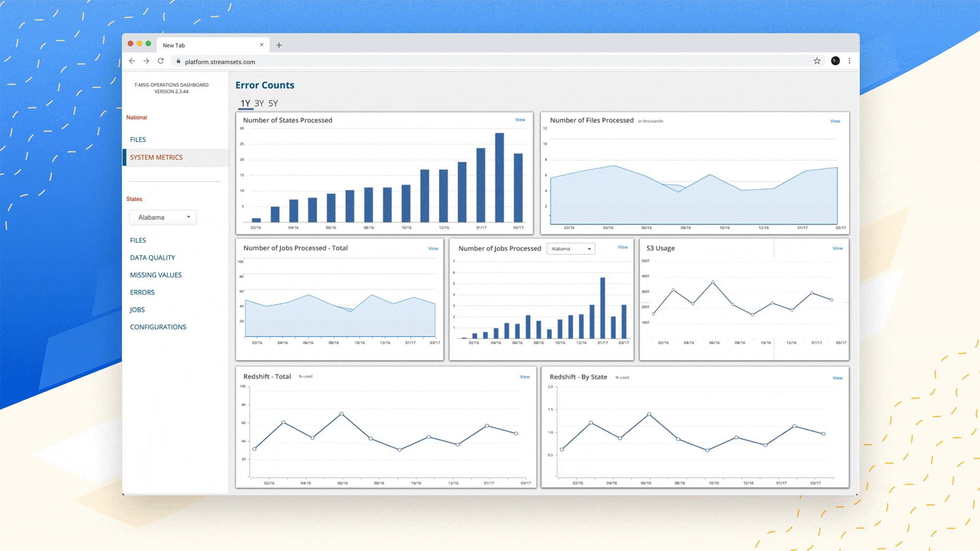Viewport: 980px width, 551px height.
Task: Click the bookmark star in address bar
Action: tap(817, 61)
